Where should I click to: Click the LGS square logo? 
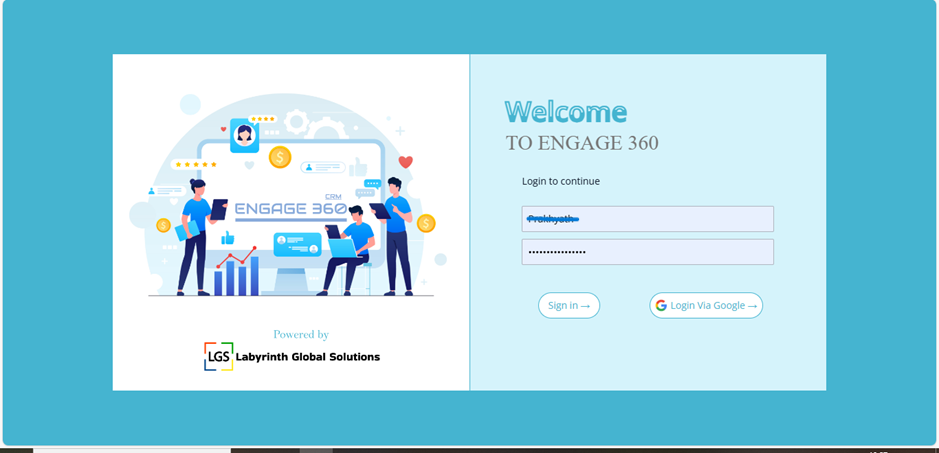click(218, 357)
